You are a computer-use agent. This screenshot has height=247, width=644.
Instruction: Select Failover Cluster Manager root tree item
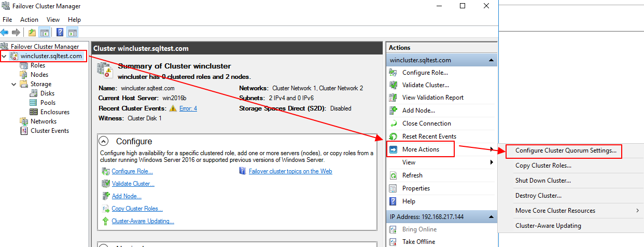[x=45, y=47]
